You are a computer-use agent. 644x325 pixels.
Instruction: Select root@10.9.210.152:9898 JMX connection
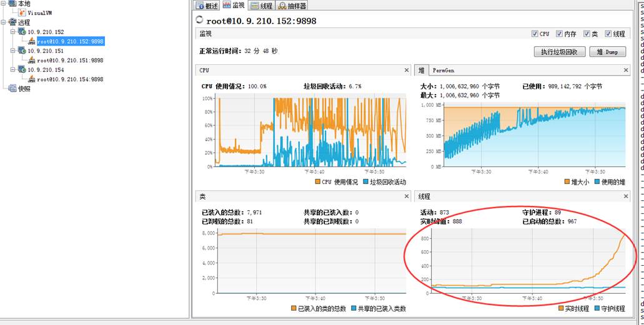pos(70,41)
